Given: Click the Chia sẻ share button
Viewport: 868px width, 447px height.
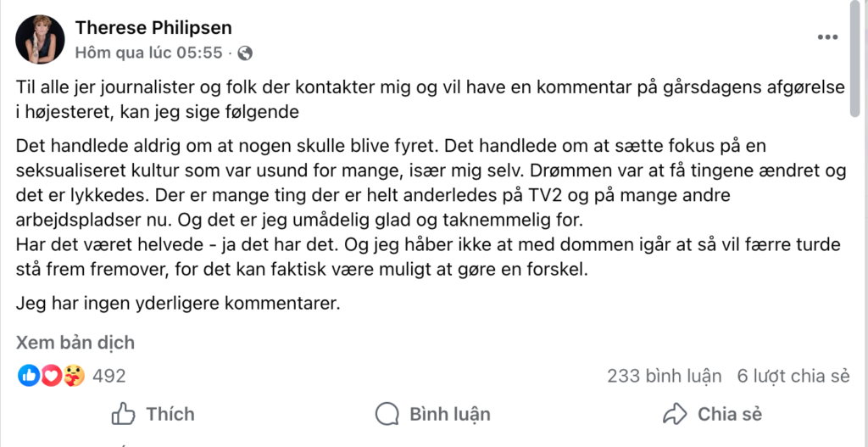Looking at the screenshot, I should (x=712, y=414).
